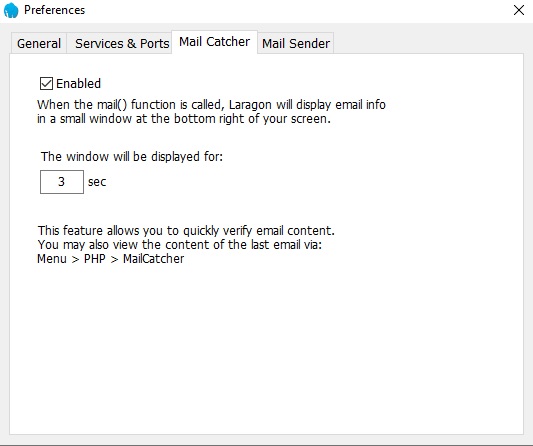Click the Enabled label text
Screen dimensions: 533x446
79,84
